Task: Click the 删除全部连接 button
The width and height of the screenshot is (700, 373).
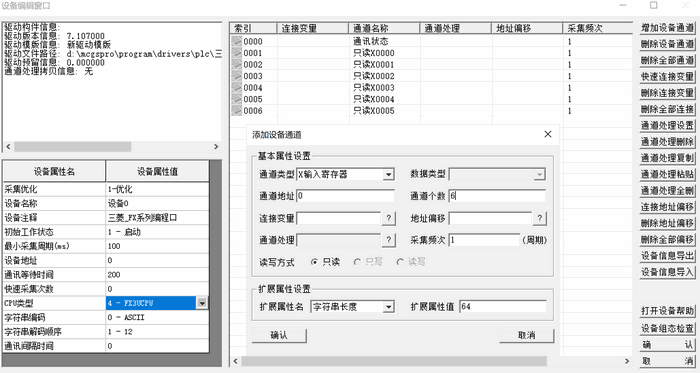Action: click(667, 109)
